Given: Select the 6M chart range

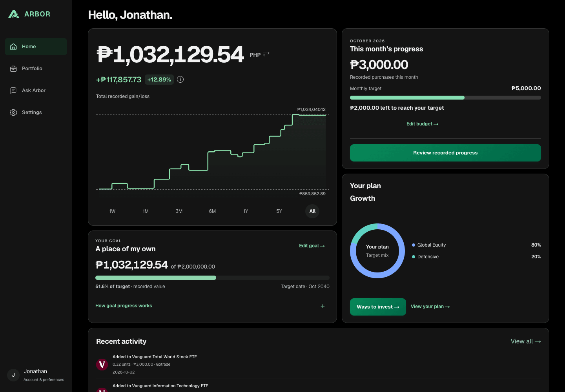Looking at the screenshot, I should coord(212,211).
